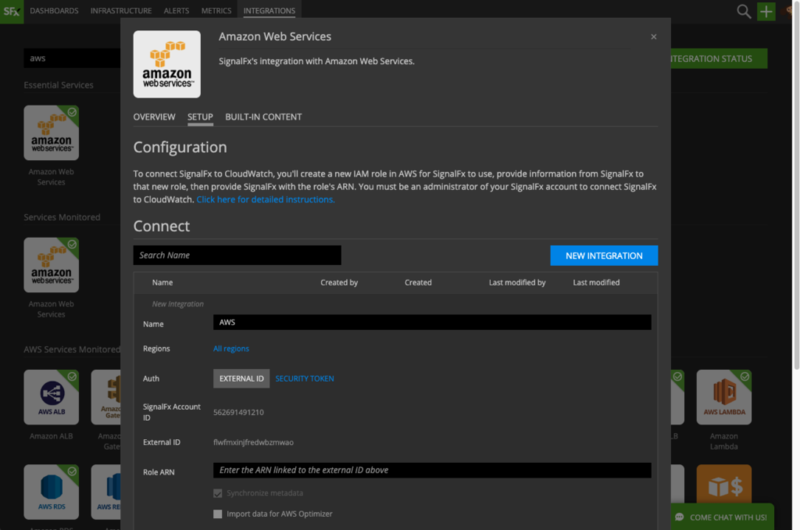Open the AWS Lambda integration tile
800x530 pixels.
click(x=724, y=397)
